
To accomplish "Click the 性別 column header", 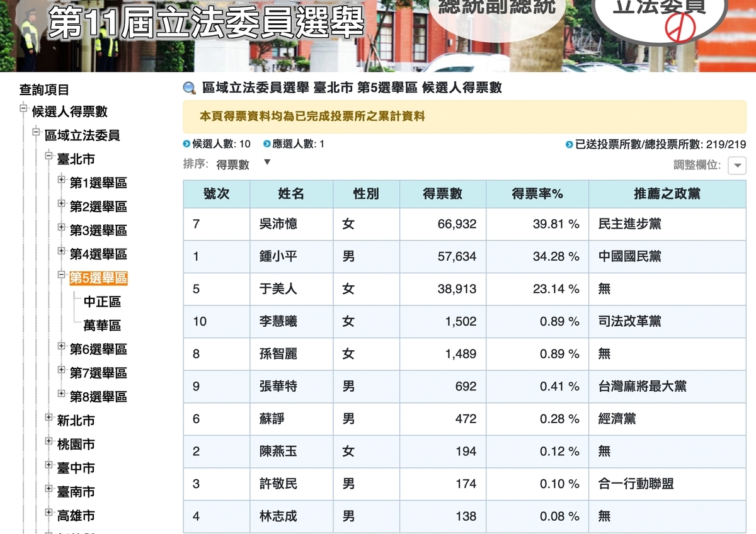I will [x=367, y=194].
